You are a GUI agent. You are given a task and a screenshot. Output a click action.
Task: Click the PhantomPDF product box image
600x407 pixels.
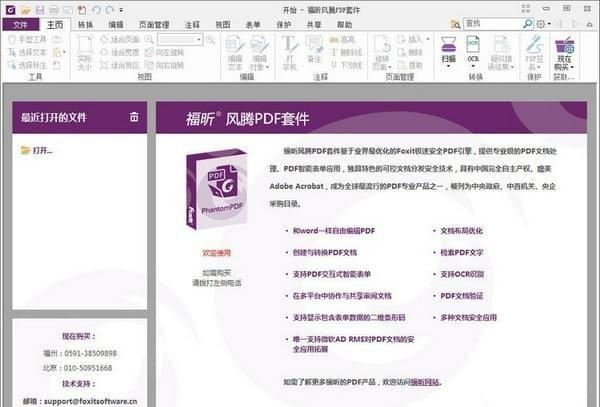[x=216, y=189]
